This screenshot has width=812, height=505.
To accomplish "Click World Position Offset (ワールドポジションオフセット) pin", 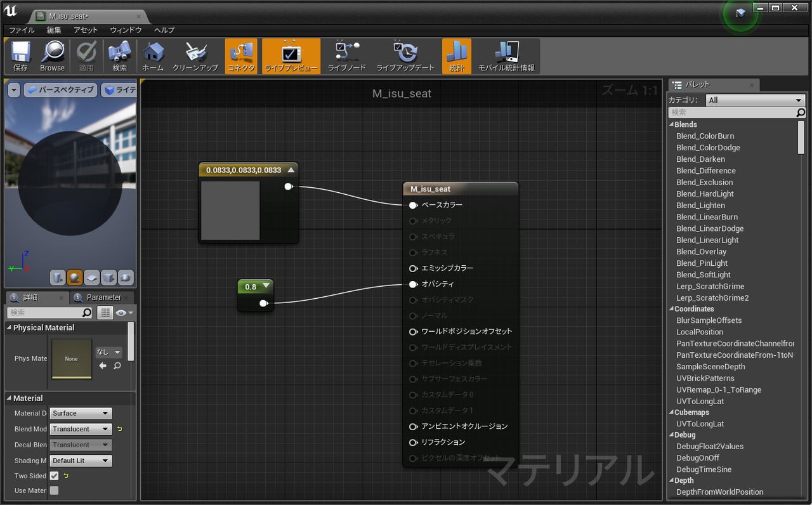I will [413, 331].
